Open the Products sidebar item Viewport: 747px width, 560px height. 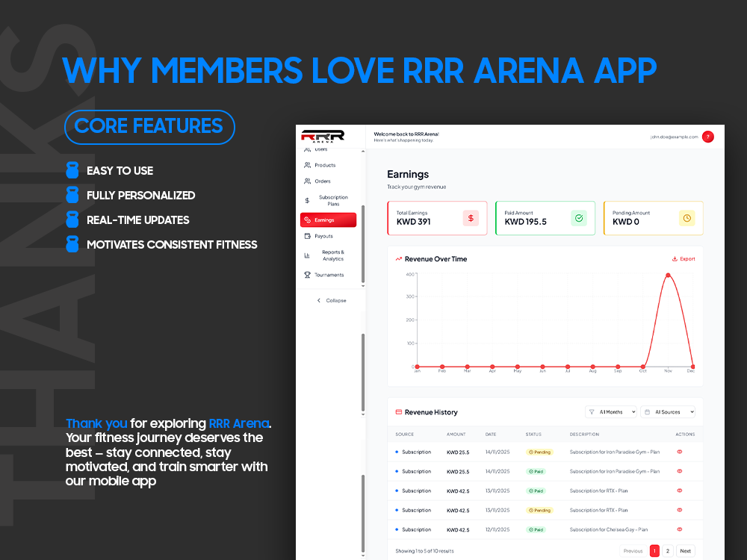tap(328, 165)
